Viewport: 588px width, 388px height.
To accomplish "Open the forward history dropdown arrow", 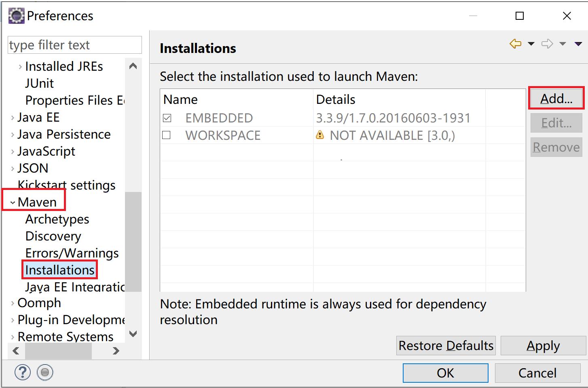I will [x=563, y=44].
